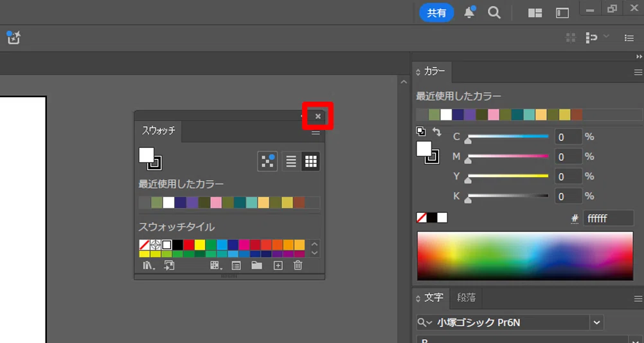Open the workspace switcher icon

pos(562,13)
